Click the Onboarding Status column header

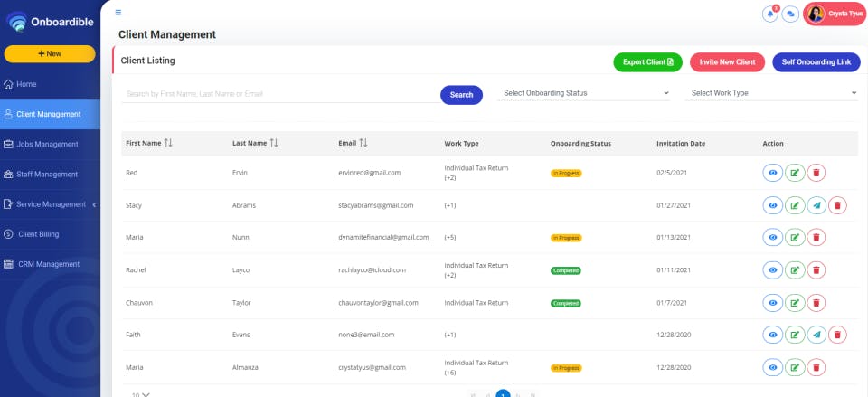tap(580, 144)
